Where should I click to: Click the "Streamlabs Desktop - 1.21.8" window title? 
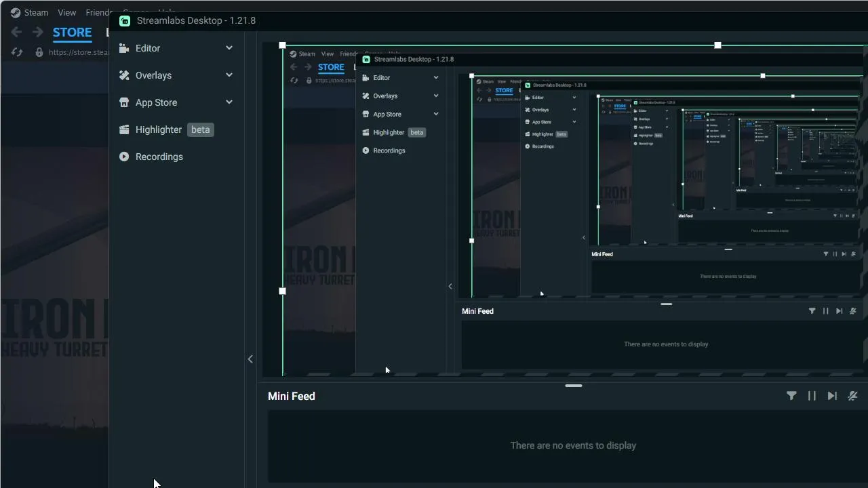(x=196, y=20)
